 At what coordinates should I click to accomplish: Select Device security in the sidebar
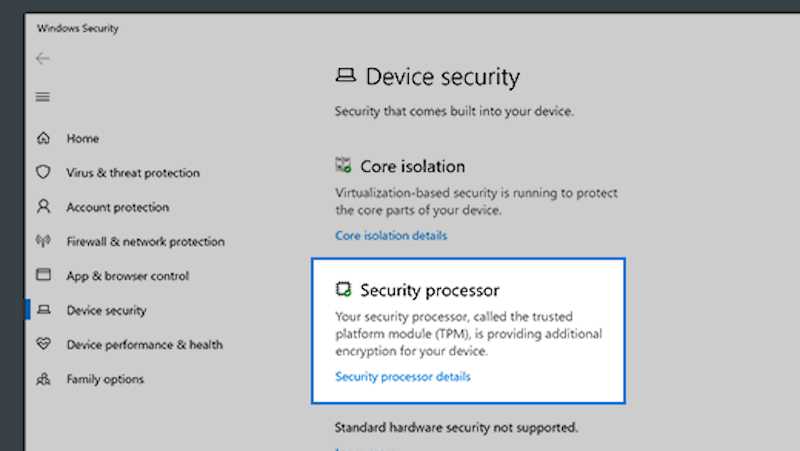point(106,310)
